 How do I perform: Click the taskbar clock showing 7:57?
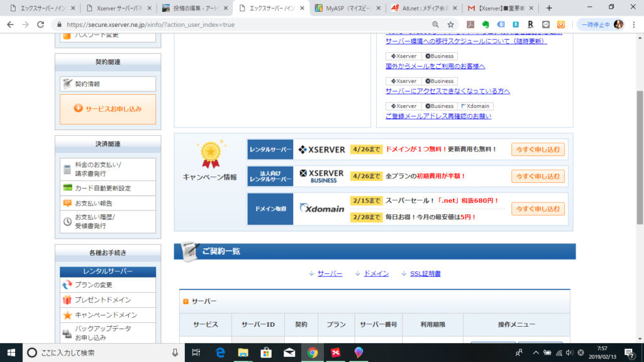(602, 353)
